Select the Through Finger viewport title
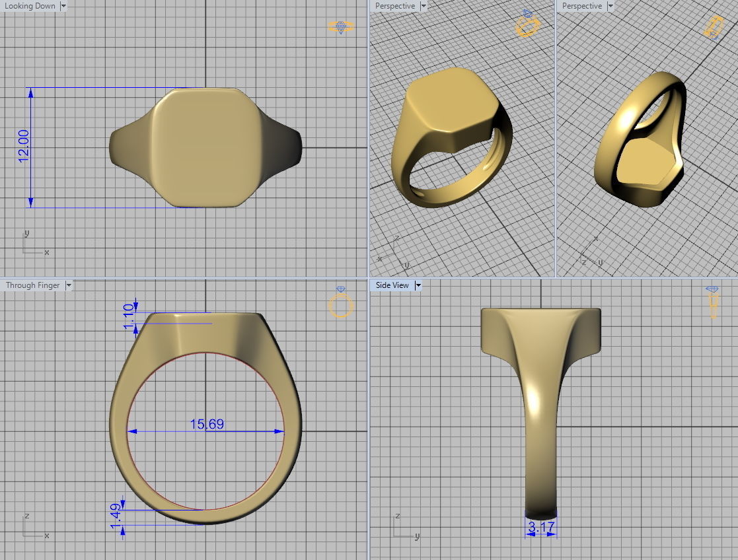The width and height of the screenshot is (738, 560). click(32, 285)
